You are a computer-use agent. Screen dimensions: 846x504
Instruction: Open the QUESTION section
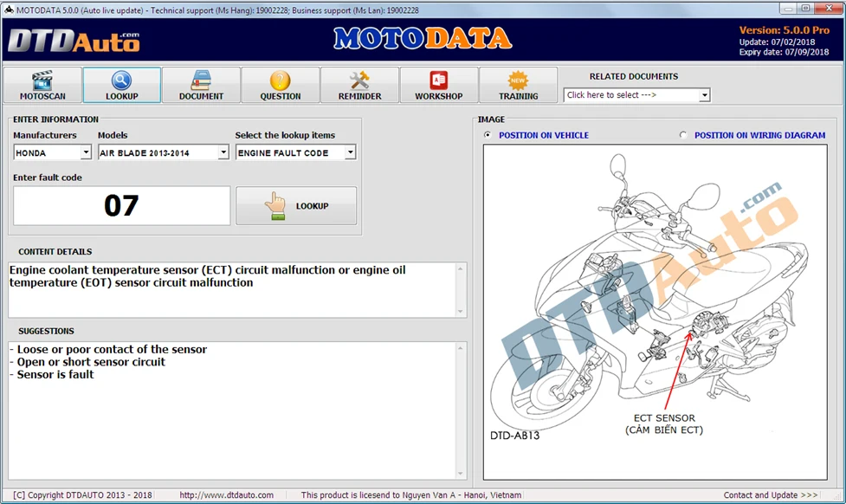tap(280, 84)
